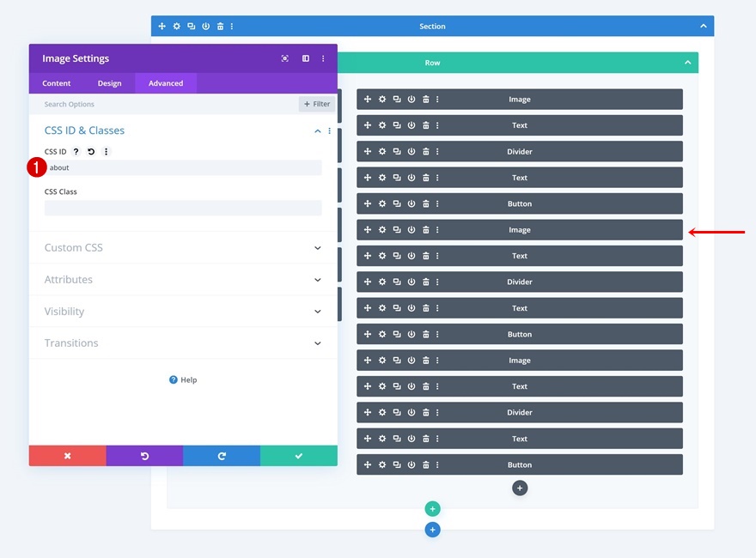
Task: Open Image Settings header more options
Action: pos(323,58)
